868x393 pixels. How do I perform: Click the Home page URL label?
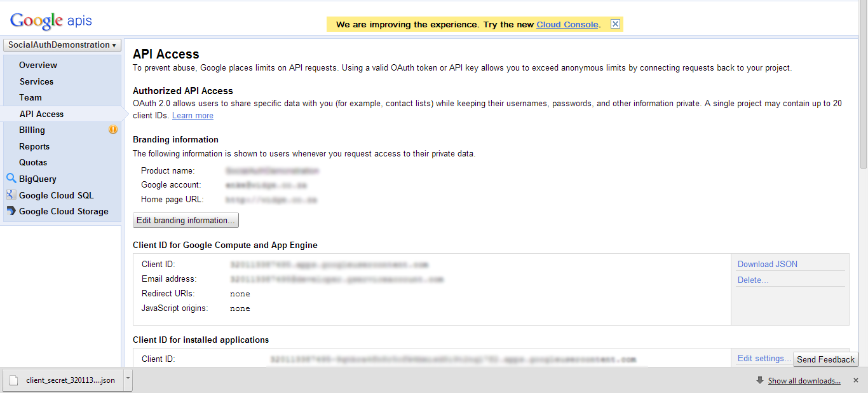[x=172, y=199]
